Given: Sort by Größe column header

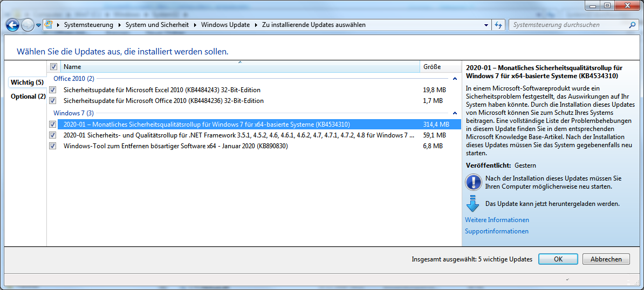Looking at the screenshot, I should [440, 66].
